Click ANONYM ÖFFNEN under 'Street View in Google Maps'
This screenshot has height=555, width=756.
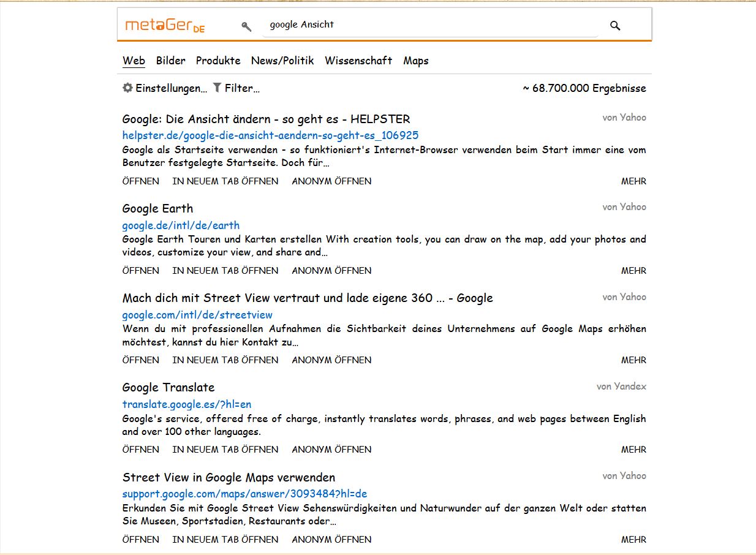(x=331, y=539)
